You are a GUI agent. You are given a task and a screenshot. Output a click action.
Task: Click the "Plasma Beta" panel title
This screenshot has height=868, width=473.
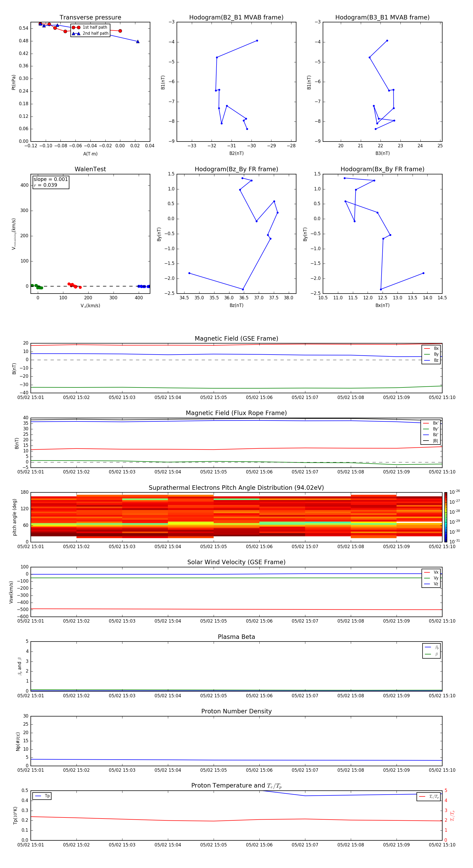click(x=236, y=637)
